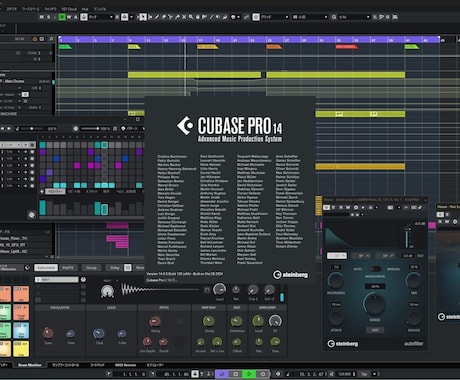
Task: Switch to the Group tab
Action: 91,268
